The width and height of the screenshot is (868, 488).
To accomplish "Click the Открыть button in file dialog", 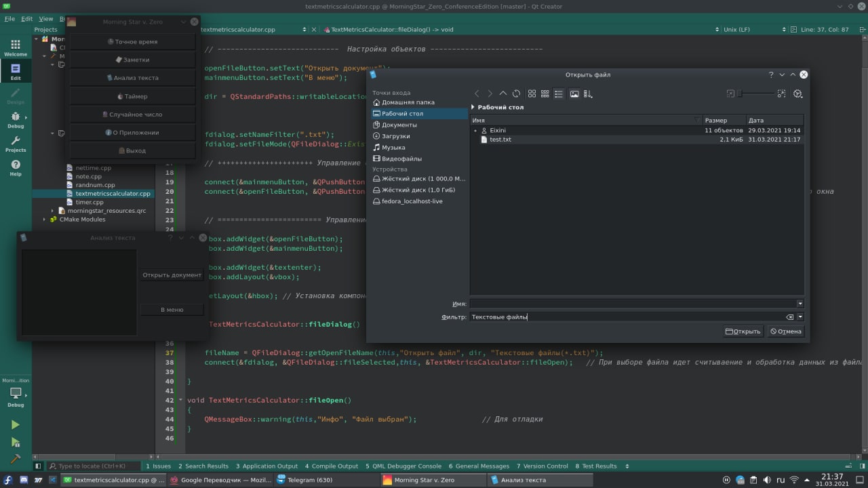I will point(743,331).
